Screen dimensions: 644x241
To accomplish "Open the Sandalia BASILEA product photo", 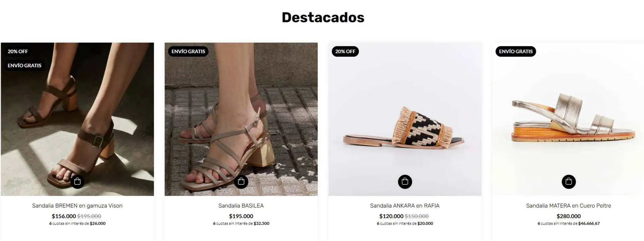I will pos(241,119).
